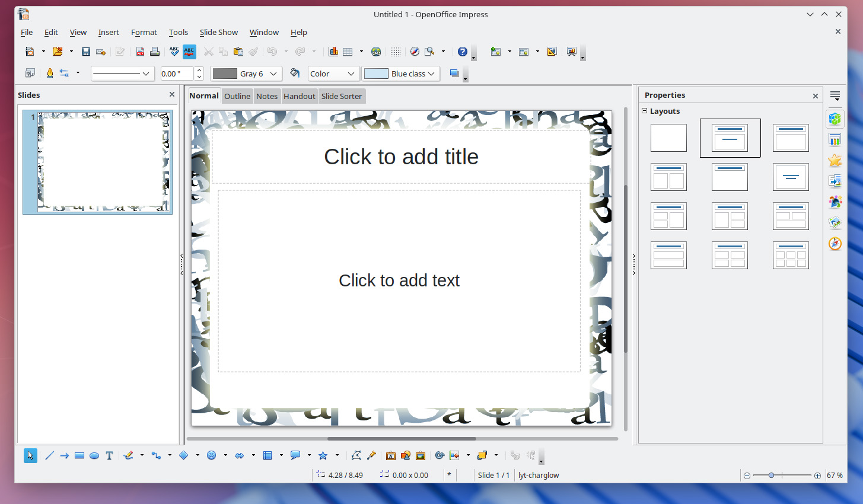
Task: Switch to the Outline view tab
Action: click(x=237, y=96)
